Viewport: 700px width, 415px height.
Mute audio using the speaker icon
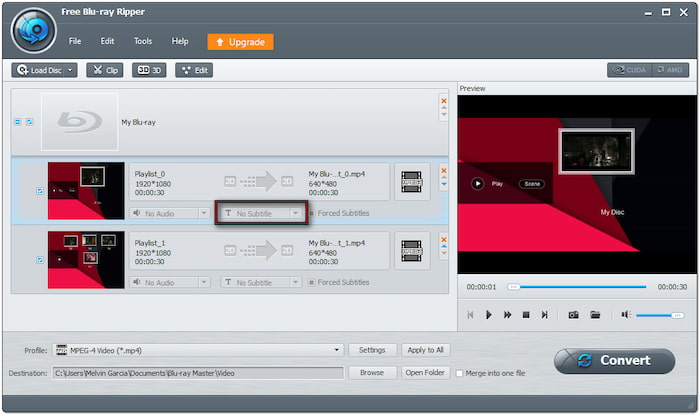pyautogui.click(x=625, y=315)
